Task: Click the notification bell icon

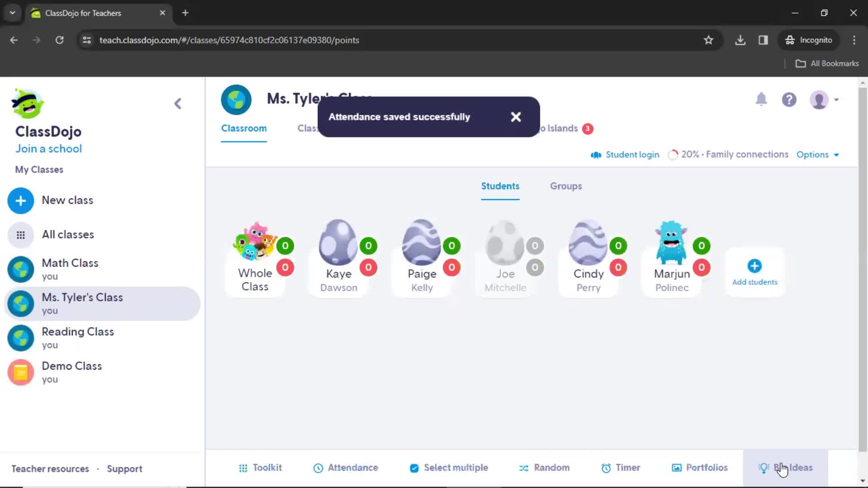Action: pyautogui.click(x=761, y=99)
